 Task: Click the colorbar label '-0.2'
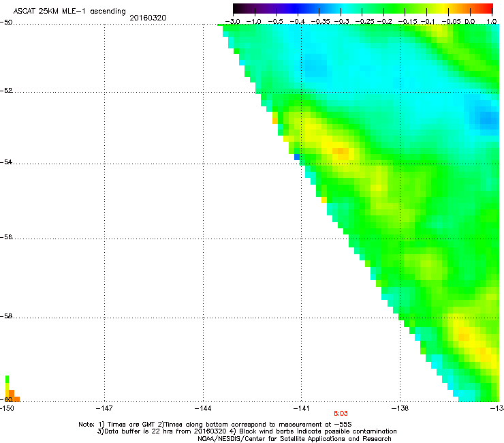(384, 22)
